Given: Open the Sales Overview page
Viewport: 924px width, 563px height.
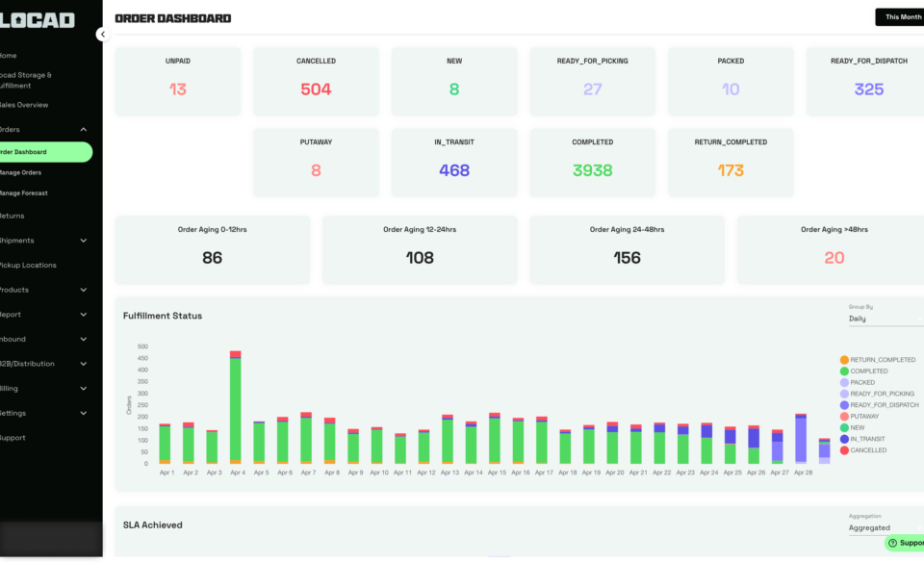Looking at the screenshot, I should tap(25, 105).
